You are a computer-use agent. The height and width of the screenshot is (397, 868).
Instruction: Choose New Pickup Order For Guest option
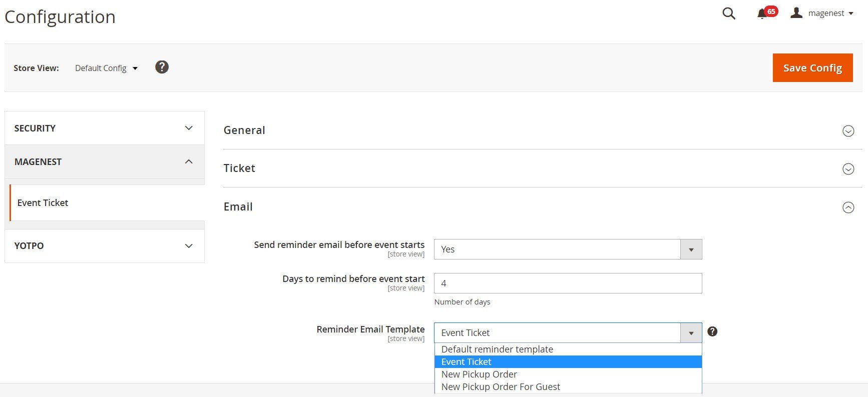(568, 386)
